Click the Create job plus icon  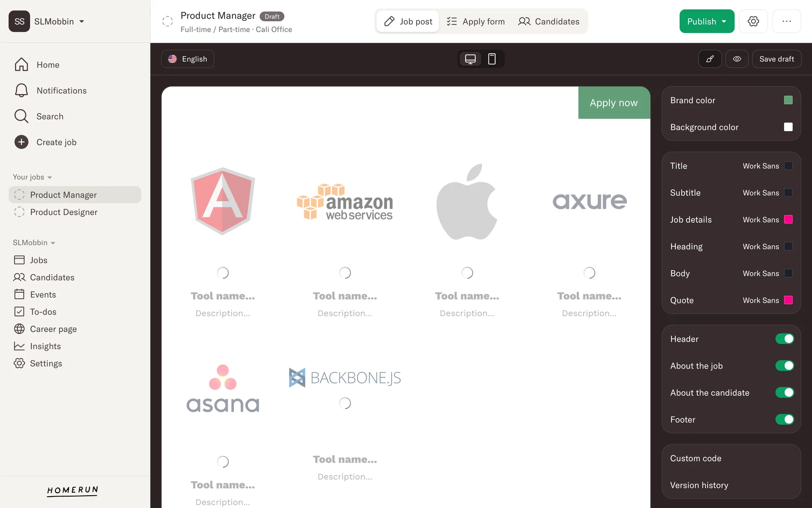coord(21,142)
